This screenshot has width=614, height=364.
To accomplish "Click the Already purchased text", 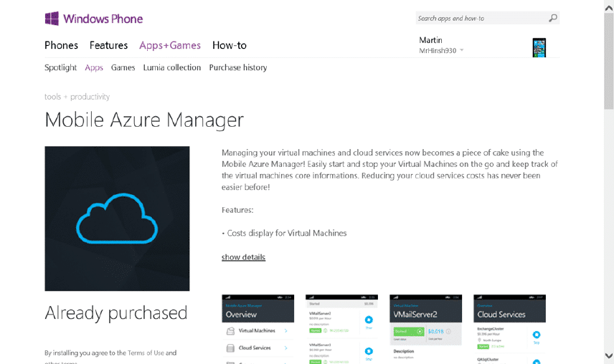I will point(116,313).
